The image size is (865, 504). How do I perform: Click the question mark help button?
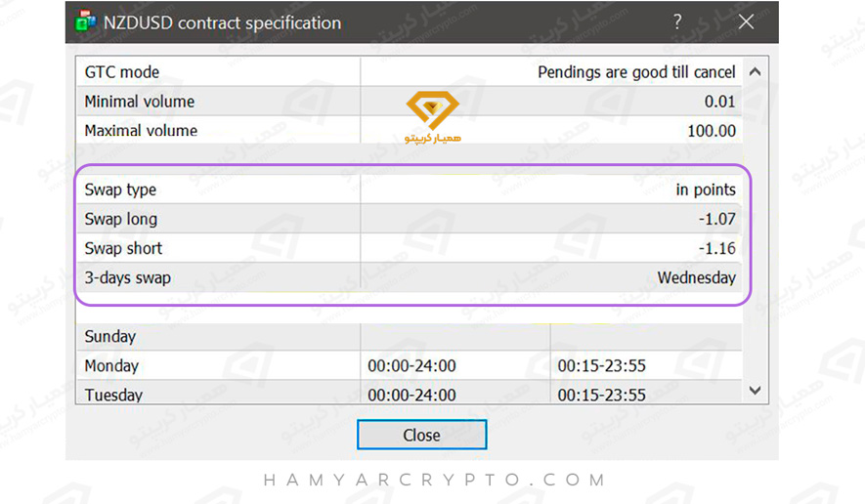(677, 21)
